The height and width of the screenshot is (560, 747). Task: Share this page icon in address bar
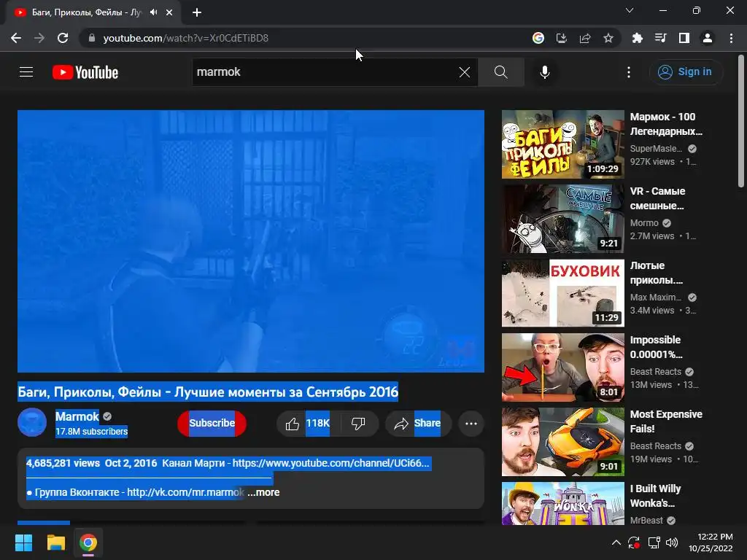pos(584,38)
